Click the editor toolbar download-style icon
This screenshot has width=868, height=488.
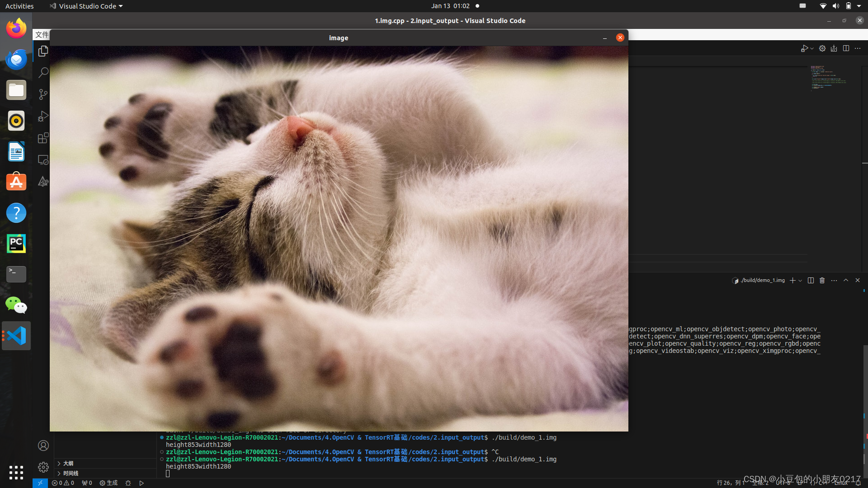(x=834, y=48)
